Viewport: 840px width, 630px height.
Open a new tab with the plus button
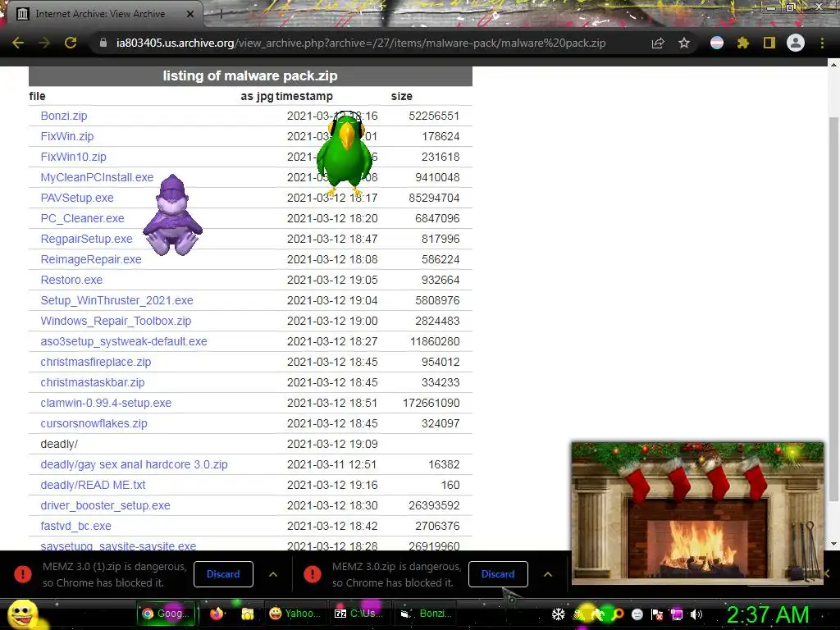point(221,14)
